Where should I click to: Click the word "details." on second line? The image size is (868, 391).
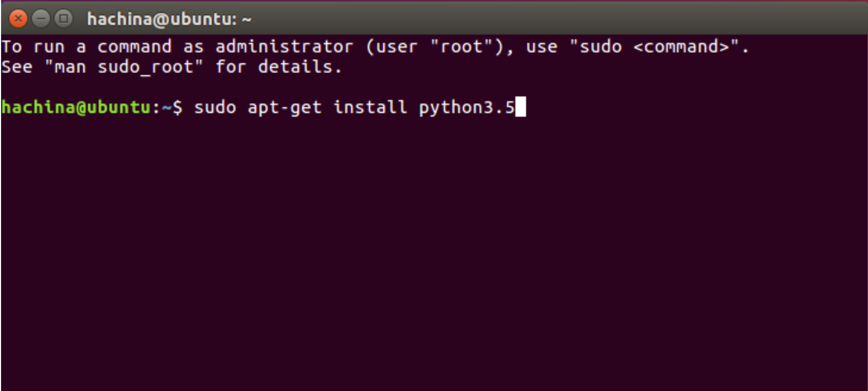(x=300, y=67)
